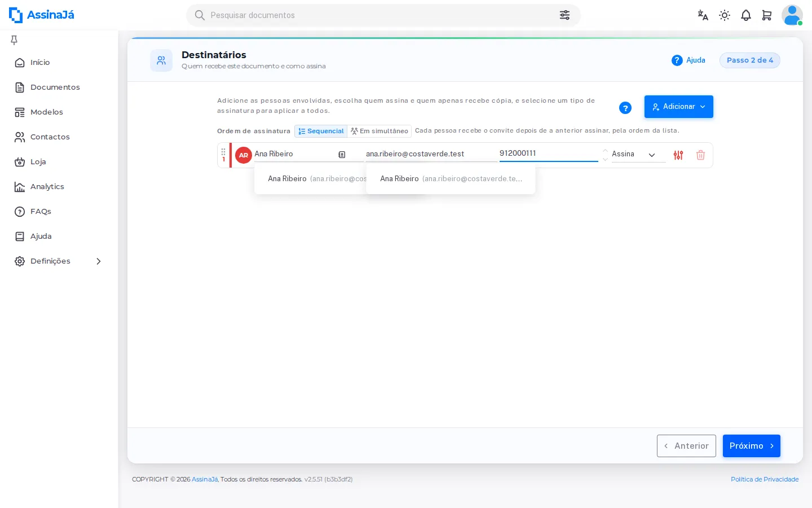Click the blue help question-mark beside Adicionar

625,108
